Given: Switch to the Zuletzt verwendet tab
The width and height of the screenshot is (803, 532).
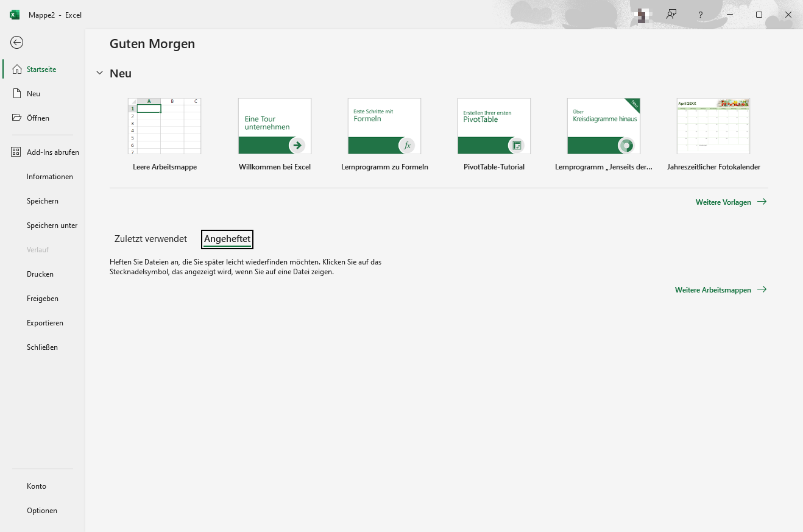Looking at the screenshot, I should coord(150,239).
